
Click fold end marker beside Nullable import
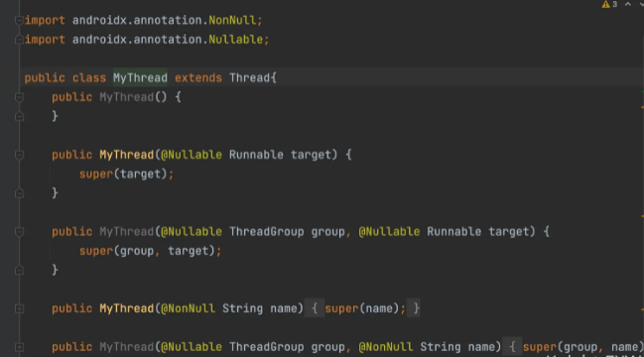tap(19, 40)
